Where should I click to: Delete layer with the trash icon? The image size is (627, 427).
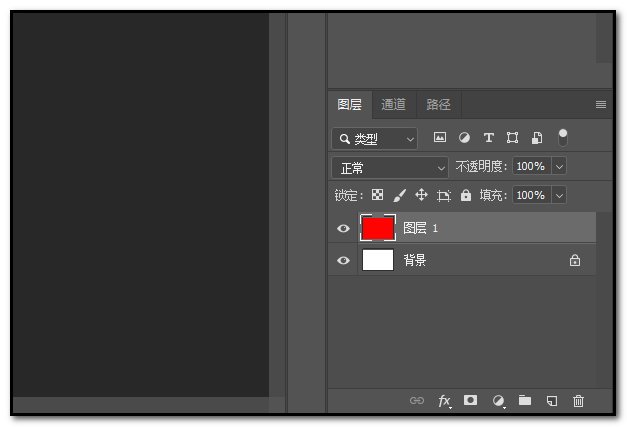tap(578, 401)
